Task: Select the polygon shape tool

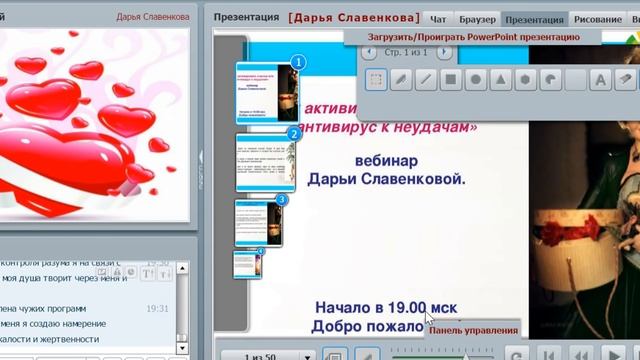Action: pyautogui.click(x=525, y=80)
